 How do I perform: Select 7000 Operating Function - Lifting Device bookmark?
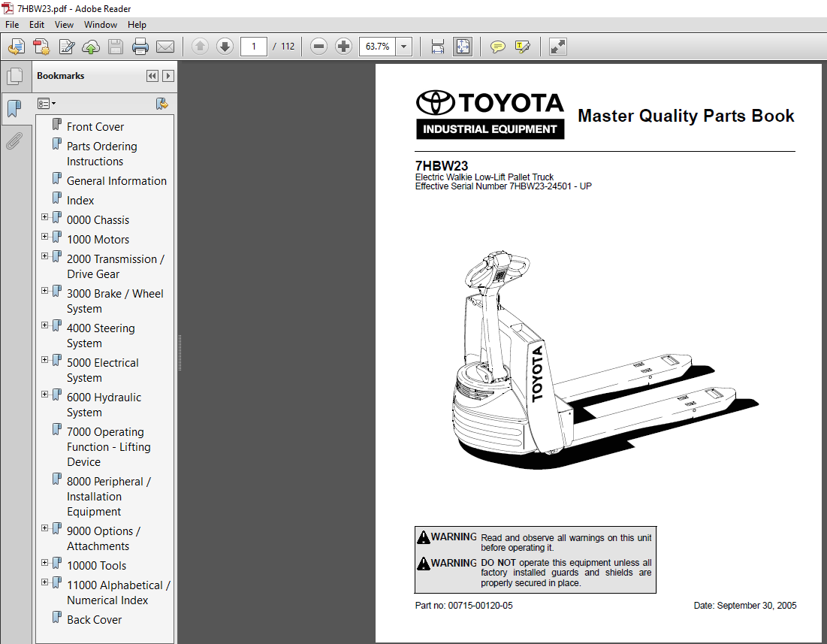coord(109,446)
